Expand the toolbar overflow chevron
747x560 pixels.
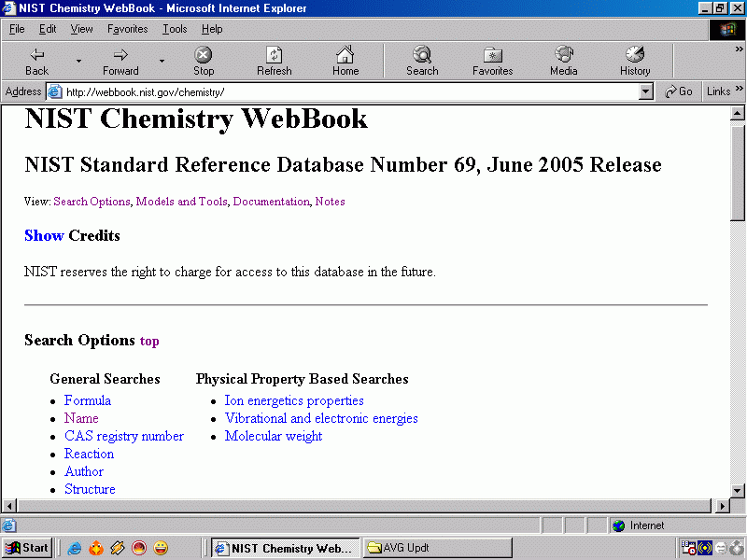click(x=739, y=49)
